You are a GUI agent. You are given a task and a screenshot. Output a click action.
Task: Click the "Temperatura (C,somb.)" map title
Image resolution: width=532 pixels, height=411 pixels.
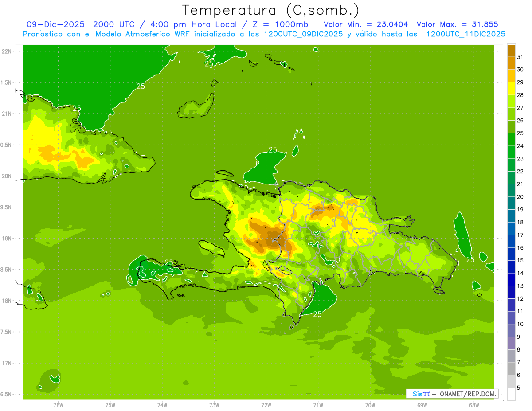271,10
